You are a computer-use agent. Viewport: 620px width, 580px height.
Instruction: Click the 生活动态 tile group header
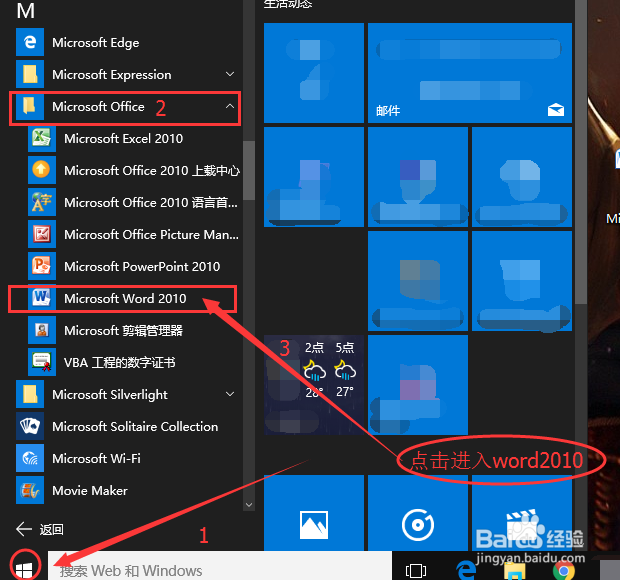288,4
